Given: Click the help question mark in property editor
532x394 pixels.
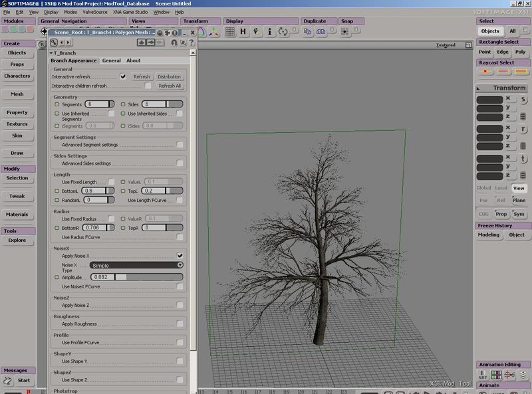Looking at the screenshot, I should tap(192, 42).
